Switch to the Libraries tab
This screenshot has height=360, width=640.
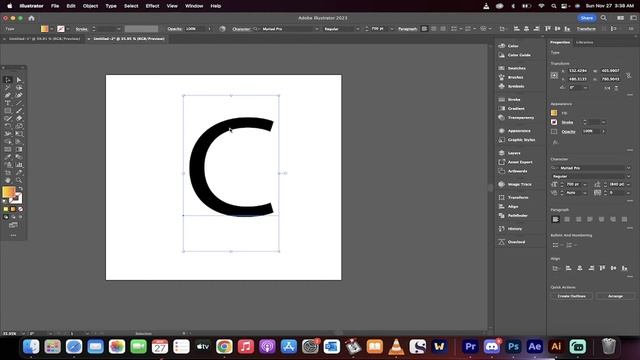coord(584,42)
